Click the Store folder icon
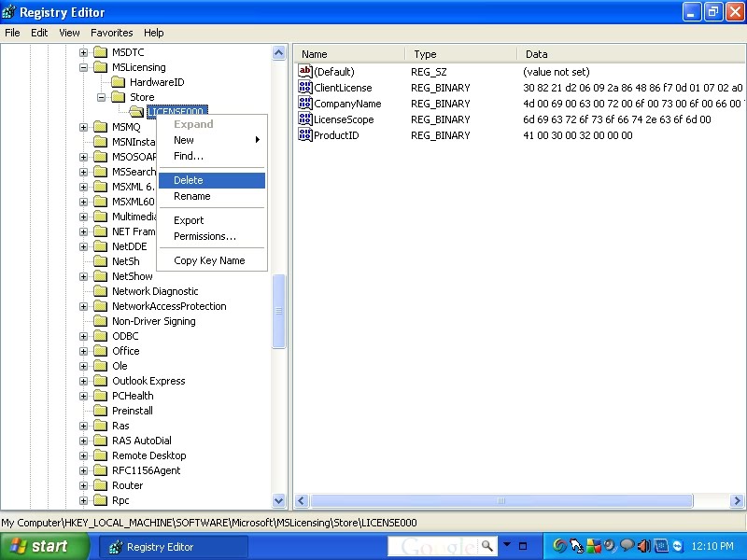Image resolution: width=747 pixels, height=560 pixels. pos(119,97)
